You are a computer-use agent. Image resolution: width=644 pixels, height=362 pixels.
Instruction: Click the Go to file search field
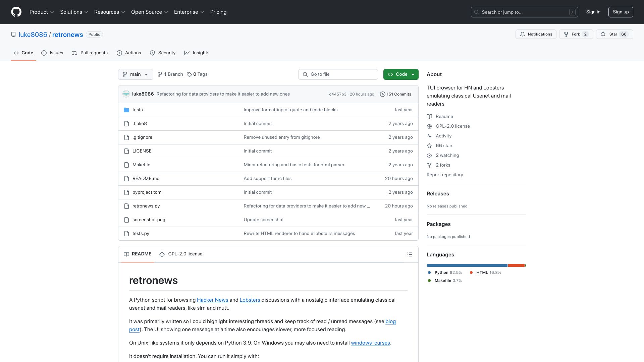(338, 74)
